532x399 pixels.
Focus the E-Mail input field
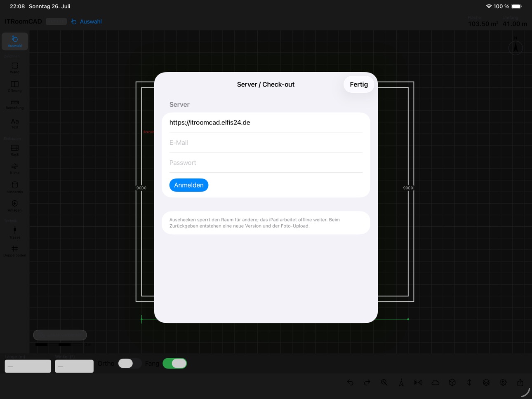266,143
